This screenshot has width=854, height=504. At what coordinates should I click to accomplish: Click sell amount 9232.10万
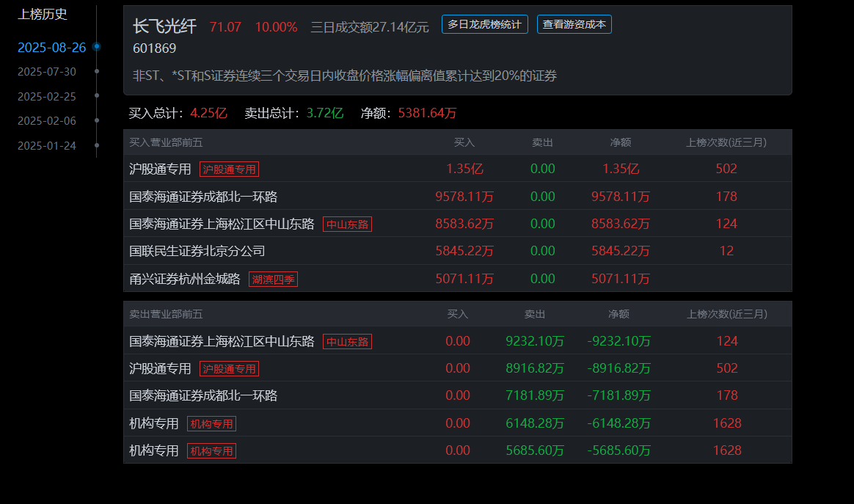(535, 341)
